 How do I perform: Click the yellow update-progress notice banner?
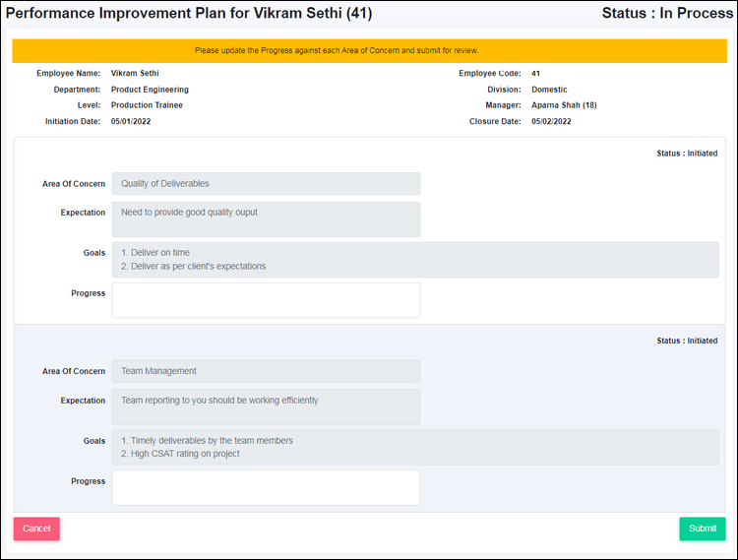pyautogui.click(x=369, y=50)
